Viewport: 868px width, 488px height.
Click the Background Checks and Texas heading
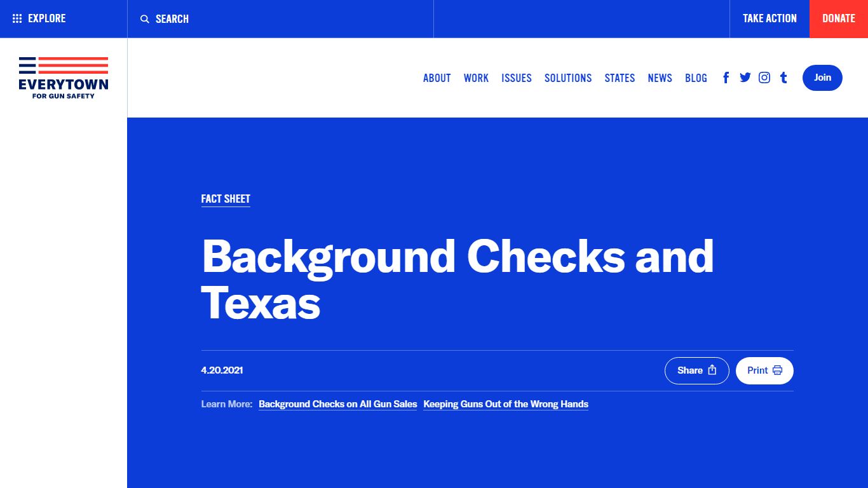pos(458,280)
